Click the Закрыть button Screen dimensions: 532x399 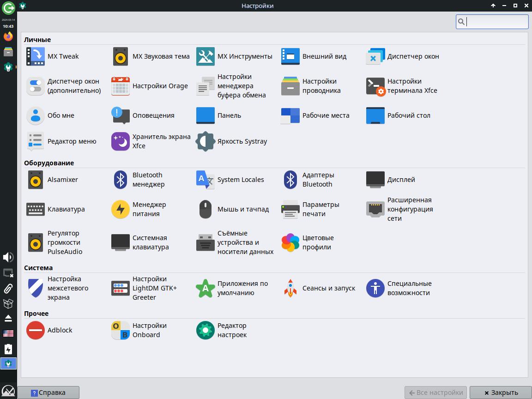tap(501, 393)
